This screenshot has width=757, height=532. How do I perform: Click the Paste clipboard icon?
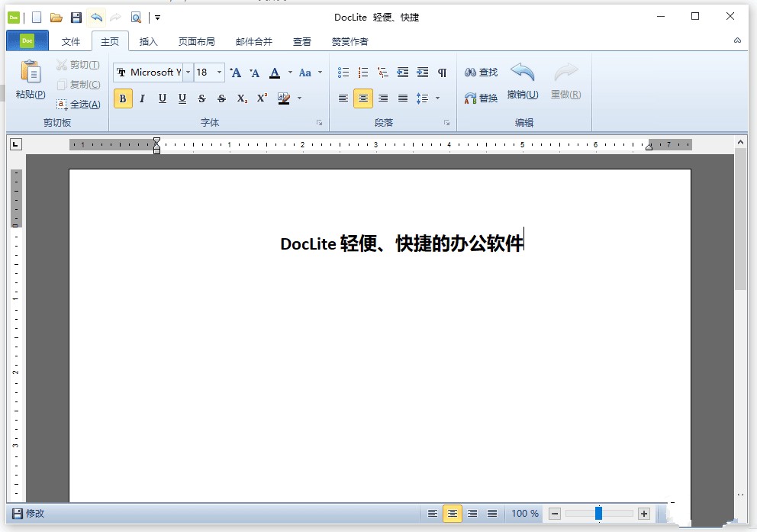(x=31, y=72)
